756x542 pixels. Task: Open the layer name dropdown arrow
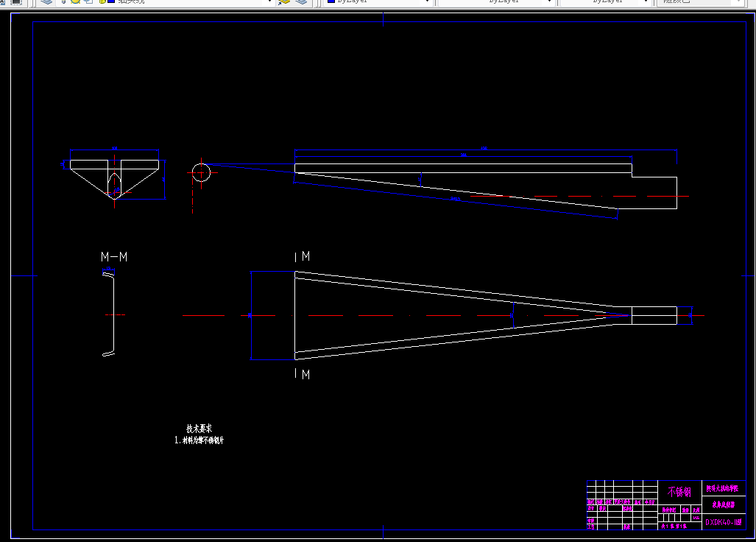pyautogui.click(x=270, y=2)
